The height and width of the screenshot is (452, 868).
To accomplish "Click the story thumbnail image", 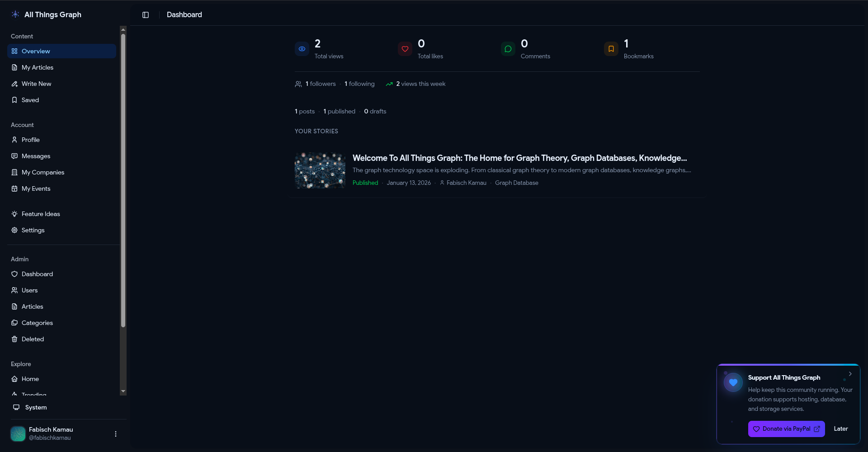I will [320, 170].
